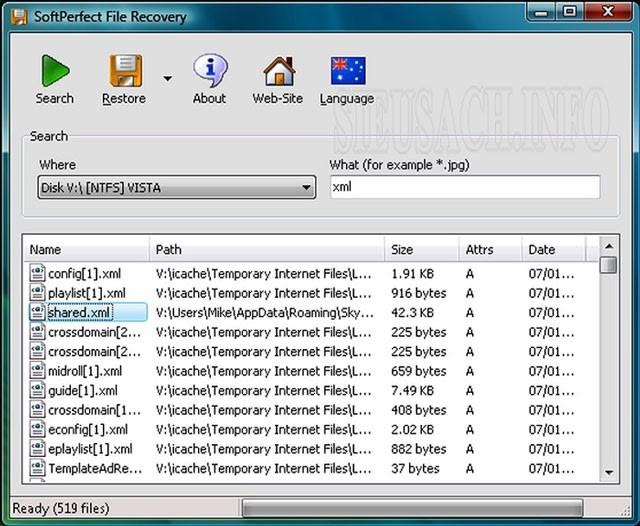Click the results list scroll up arrow
This screenshot has width=640, height=526.
tap(609, 246)
